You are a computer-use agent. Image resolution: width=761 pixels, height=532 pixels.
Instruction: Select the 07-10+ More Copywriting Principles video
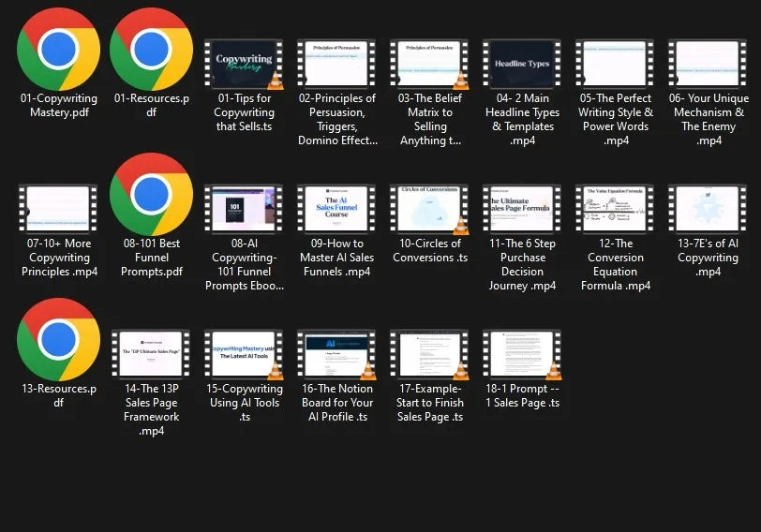(x=58, y=209)
